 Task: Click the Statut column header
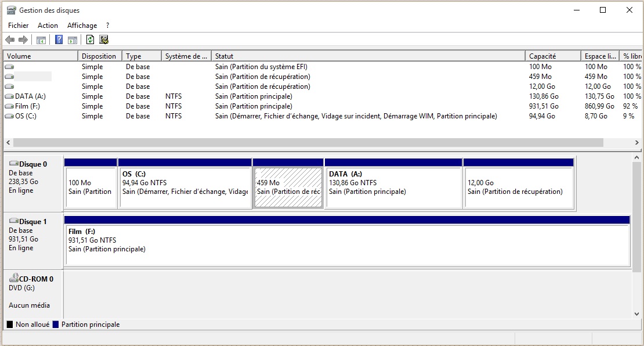[368, 56]
